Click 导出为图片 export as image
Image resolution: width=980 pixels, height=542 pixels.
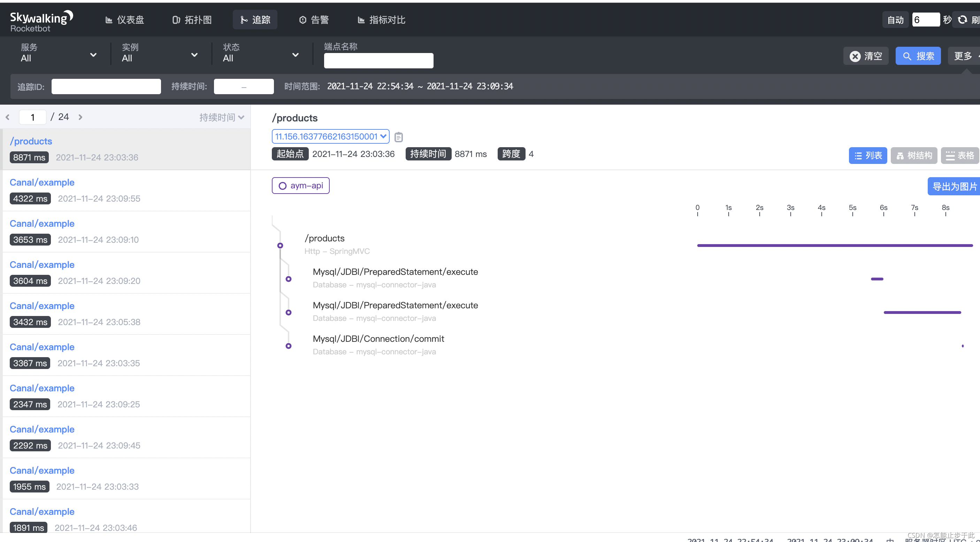pos(954,186)
